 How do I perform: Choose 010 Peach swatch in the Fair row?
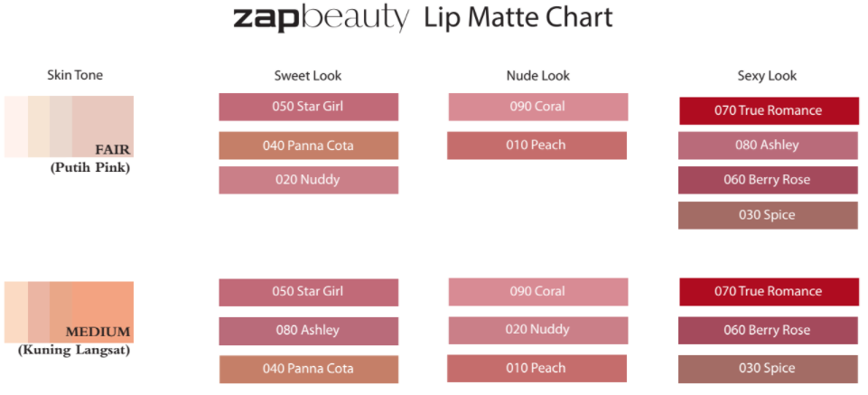click(537, 146)
